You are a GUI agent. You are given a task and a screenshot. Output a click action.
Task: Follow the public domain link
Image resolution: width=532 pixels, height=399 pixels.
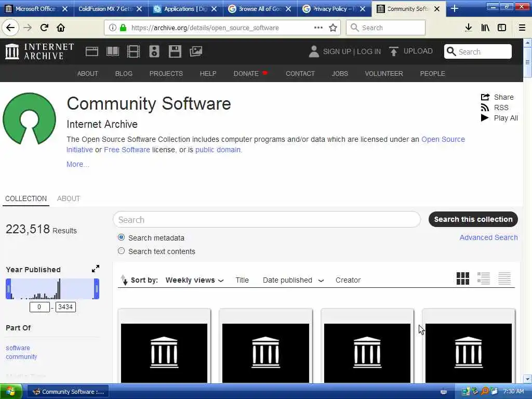(x=218, y=150)
